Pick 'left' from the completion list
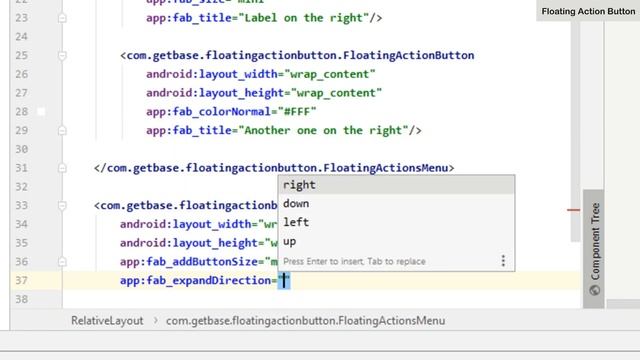The image size is (640, 360). click(x=396, y=222)
